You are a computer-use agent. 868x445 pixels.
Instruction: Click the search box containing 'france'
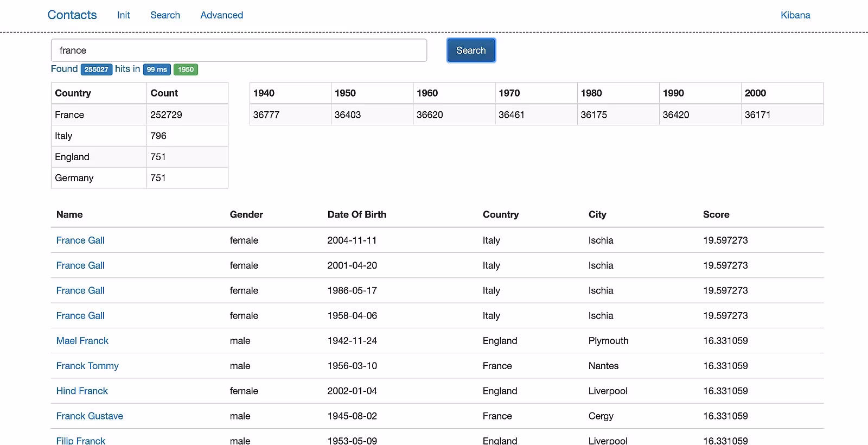point(239,50)
